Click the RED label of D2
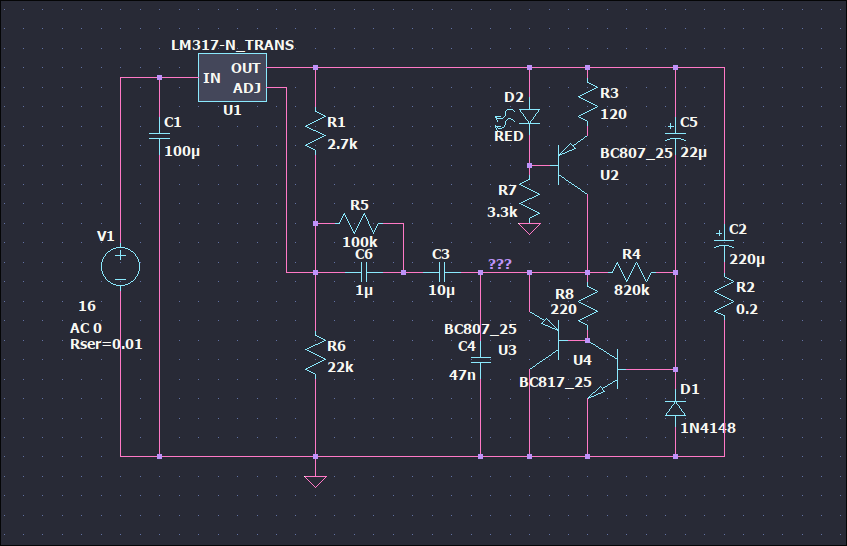 pyautogui.click(x=509, y=136)
